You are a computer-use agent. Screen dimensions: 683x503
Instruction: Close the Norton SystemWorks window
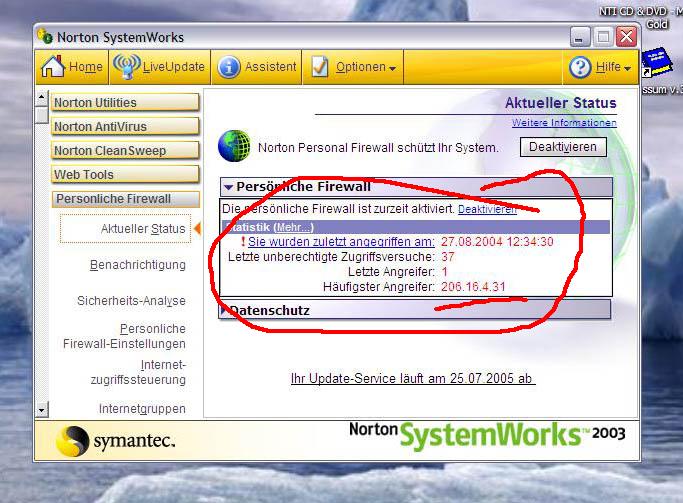tap(626, 37)
